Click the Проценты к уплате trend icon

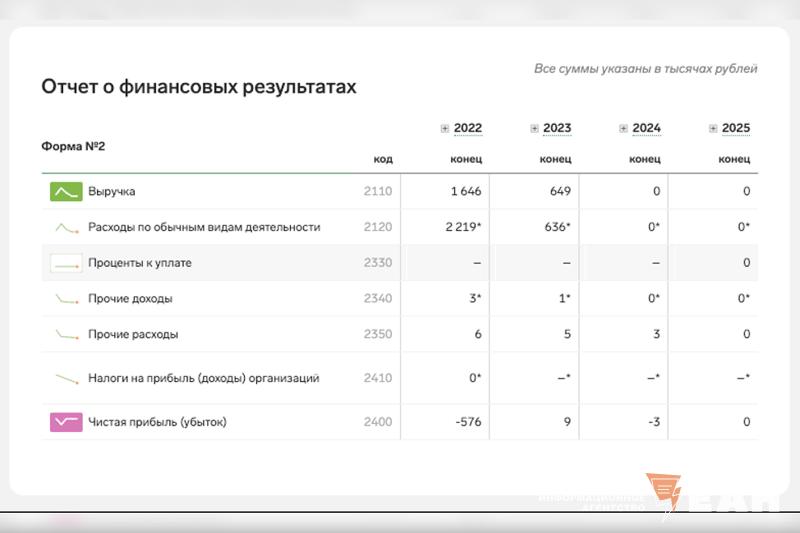point(66,263)
